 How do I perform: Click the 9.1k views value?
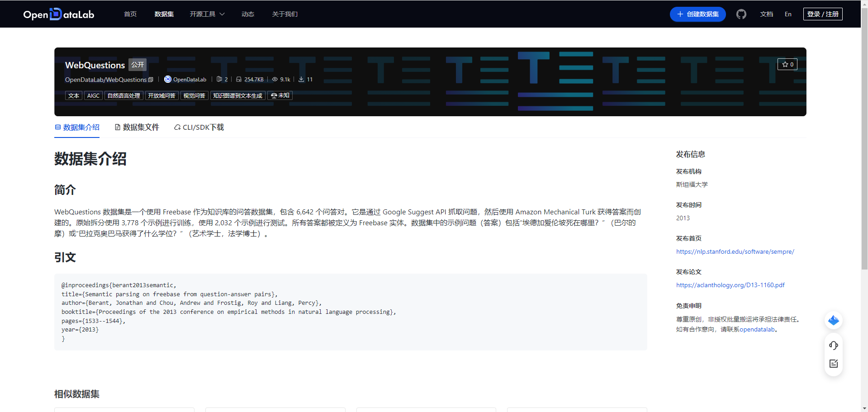(285, 80)
